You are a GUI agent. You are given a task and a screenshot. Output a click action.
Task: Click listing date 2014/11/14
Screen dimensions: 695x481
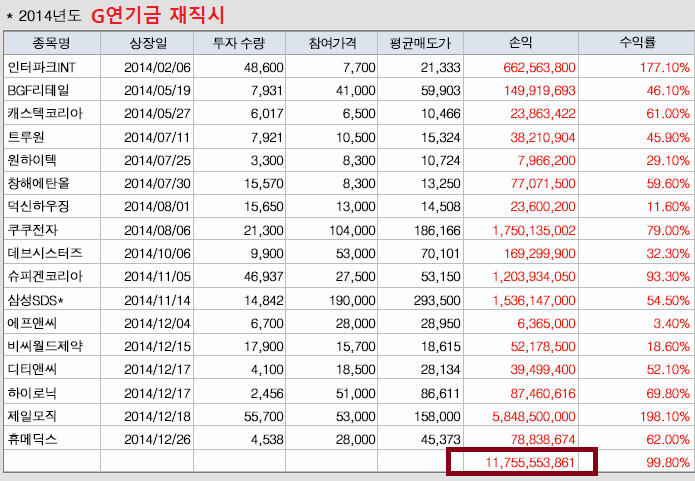click(x=157, y=300)
